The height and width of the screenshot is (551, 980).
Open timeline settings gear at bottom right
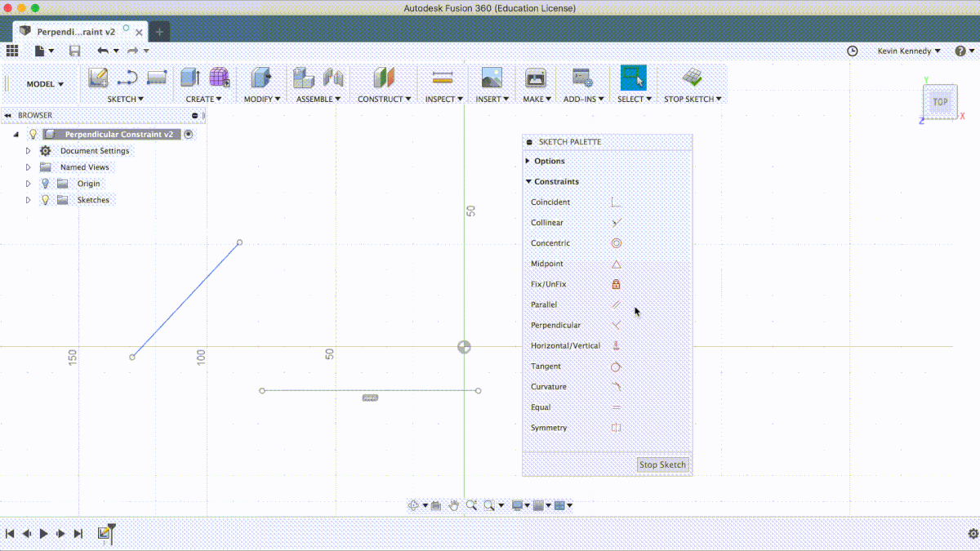click(973, 534)
